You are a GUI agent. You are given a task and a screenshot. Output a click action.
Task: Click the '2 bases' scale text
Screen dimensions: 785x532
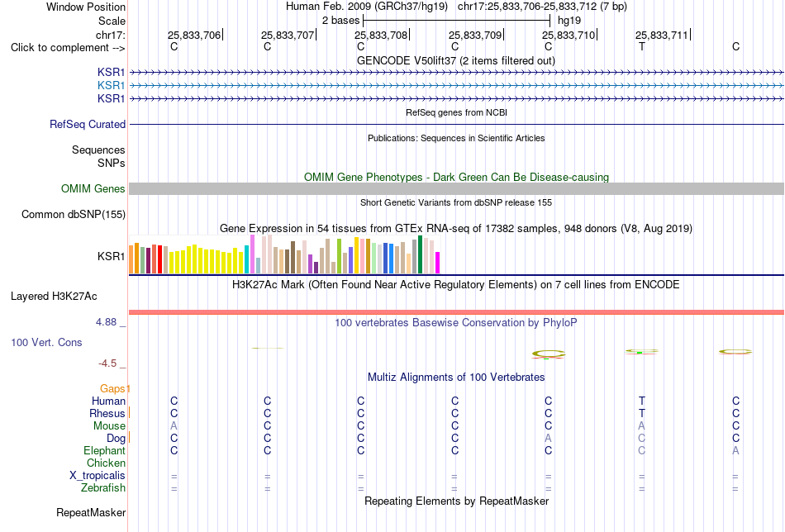[x=340, y=21]
